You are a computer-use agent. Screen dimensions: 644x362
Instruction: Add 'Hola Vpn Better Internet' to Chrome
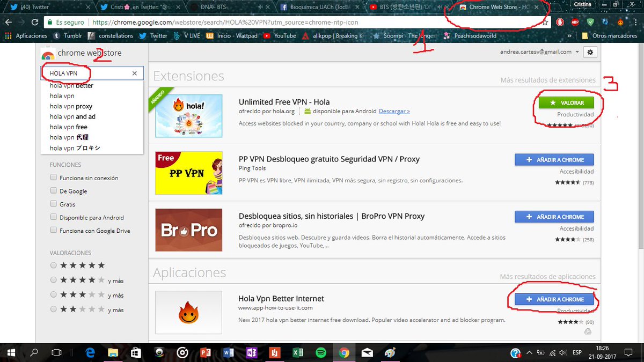(x=554, y=299)
